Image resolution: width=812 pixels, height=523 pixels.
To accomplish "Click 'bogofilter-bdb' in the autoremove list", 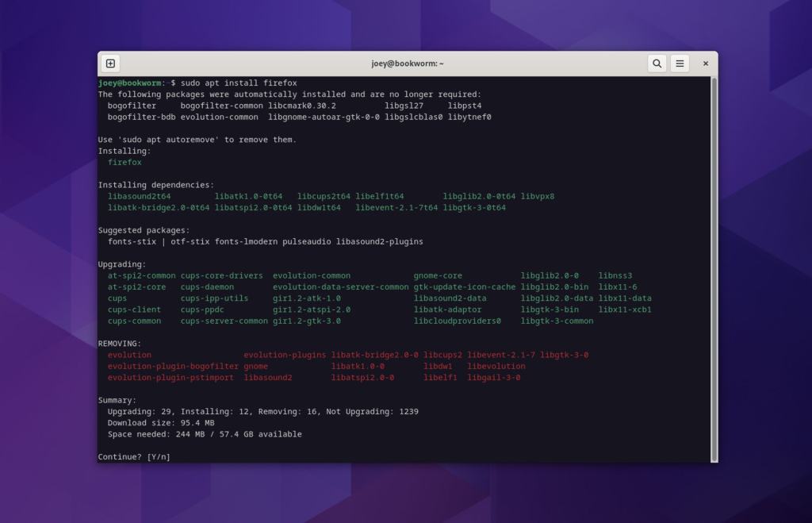I will [x=141, y=117].
